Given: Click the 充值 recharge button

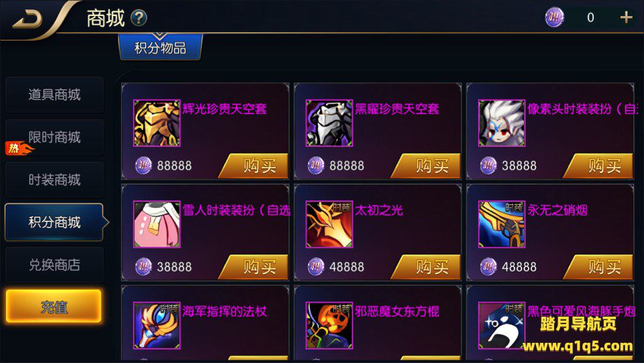Looking at the screenshot, I should coord(54,307).
